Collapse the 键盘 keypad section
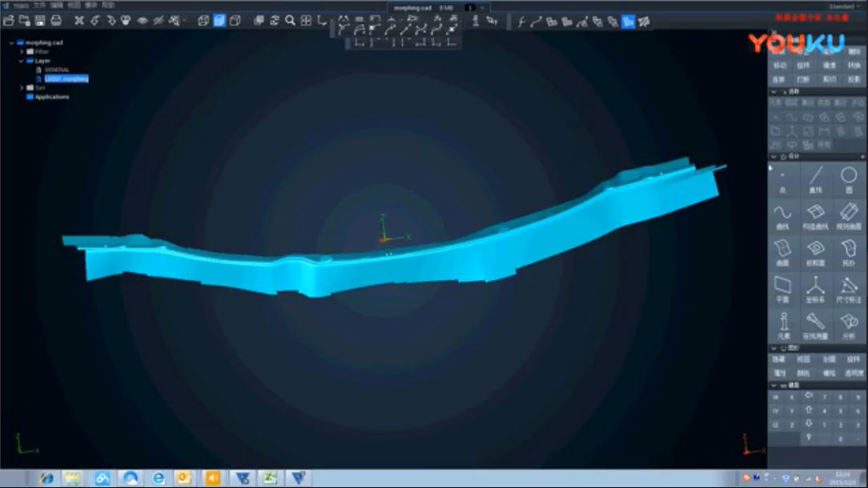The image size is (868, 488). [774, 385]
